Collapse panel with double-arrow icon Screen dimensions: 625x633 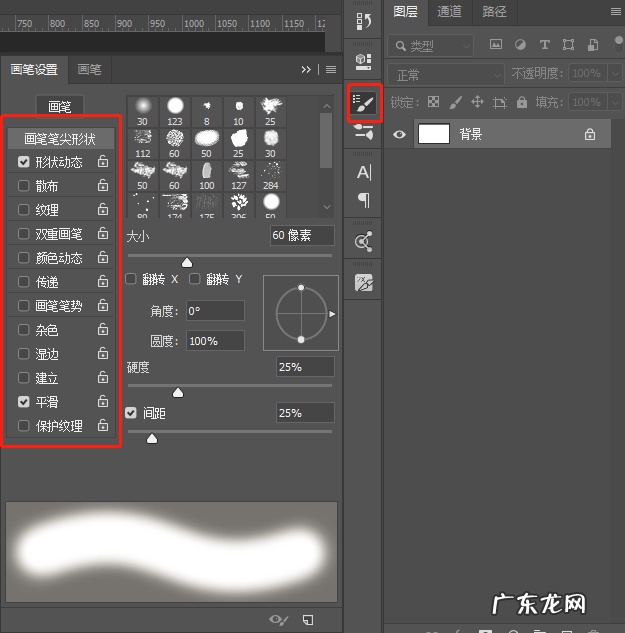(306, 69)
